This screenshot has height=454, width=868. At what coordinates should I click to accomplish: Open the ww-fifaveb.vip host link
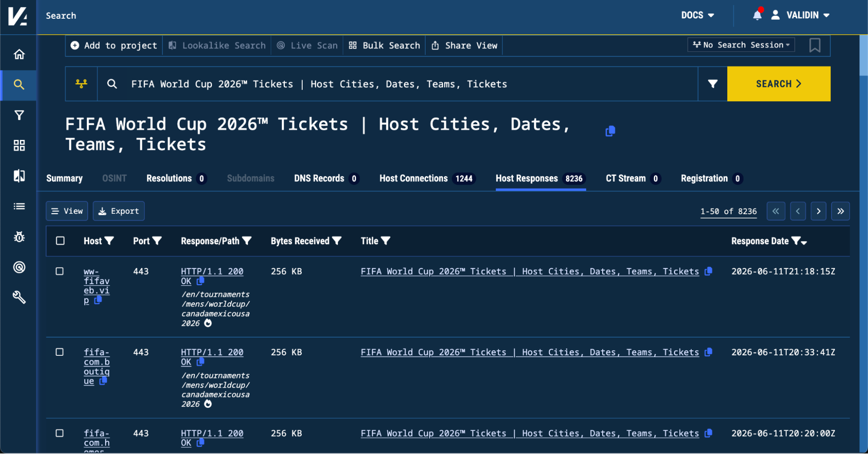(96, 285)
